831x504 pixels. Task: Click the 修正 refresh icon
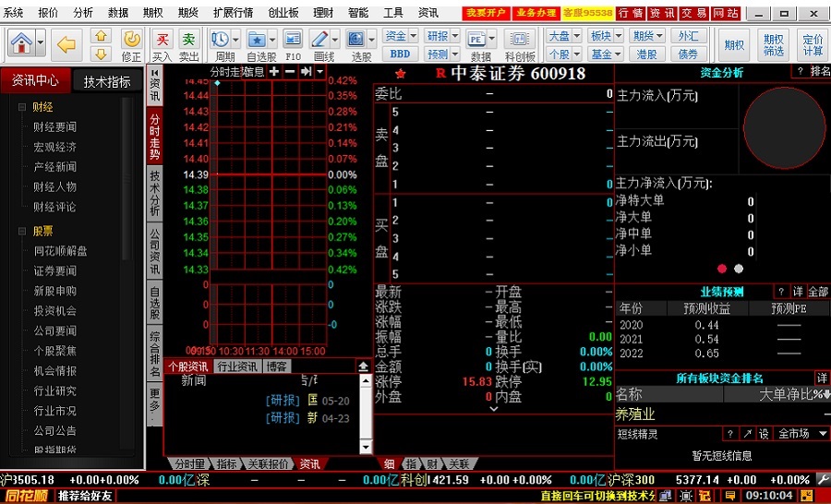tap(131, 39)
